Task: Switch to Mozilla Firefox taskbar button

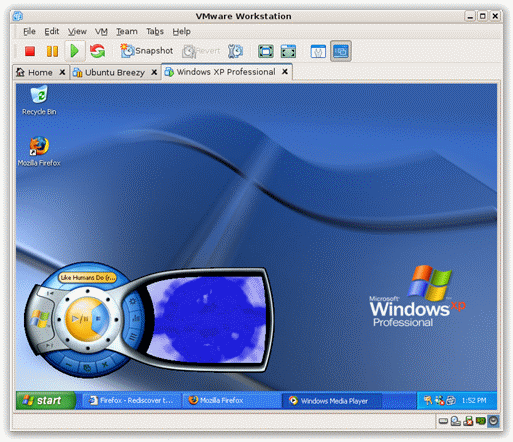Action: coord(231,400)
